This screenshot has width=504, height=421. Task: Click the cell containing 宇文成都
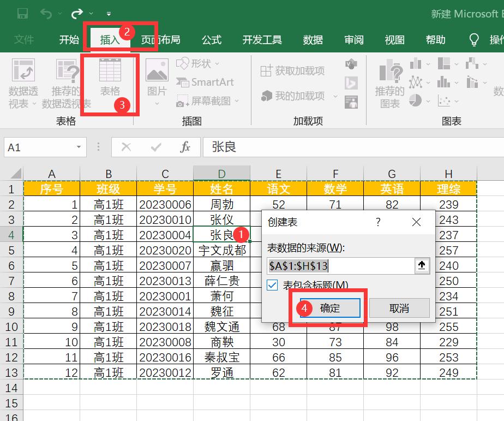pos(221,250)
